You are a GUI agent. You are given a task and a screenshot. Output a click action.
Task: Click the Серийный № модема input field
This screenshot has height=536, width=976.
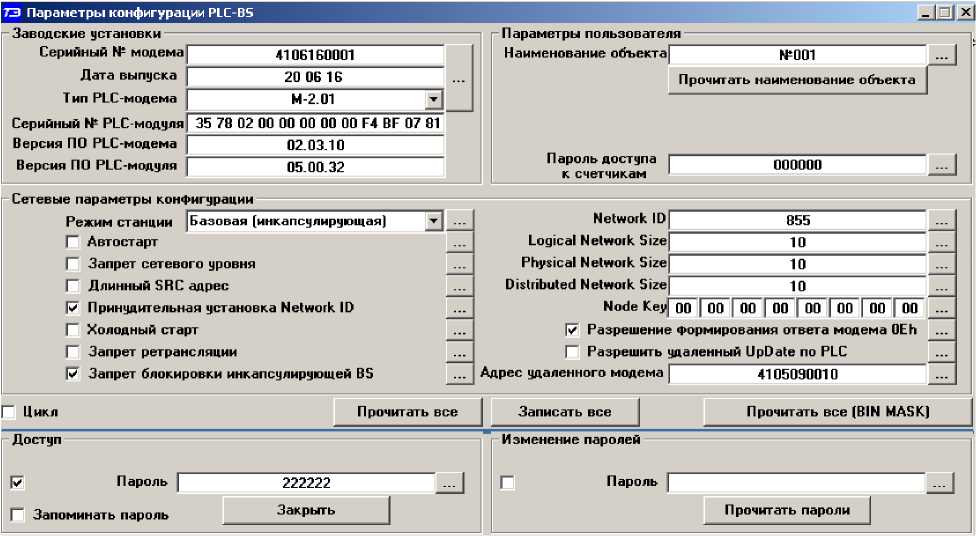tap(314, 55)
